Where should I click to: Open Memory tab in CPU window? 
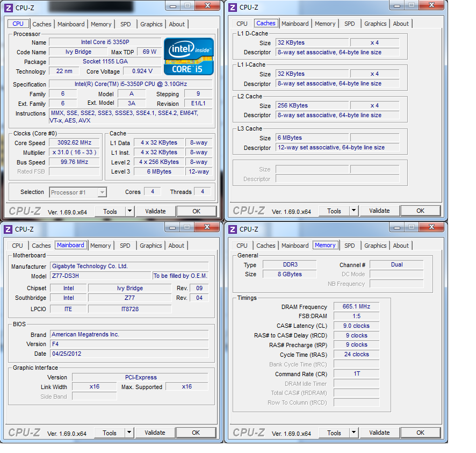101,24
